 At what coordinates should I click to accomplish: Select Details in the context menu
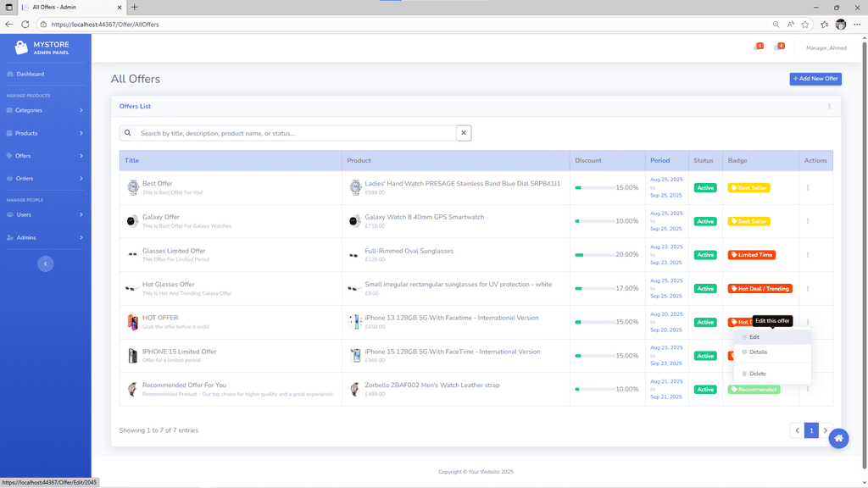click(x=757, y=352)
